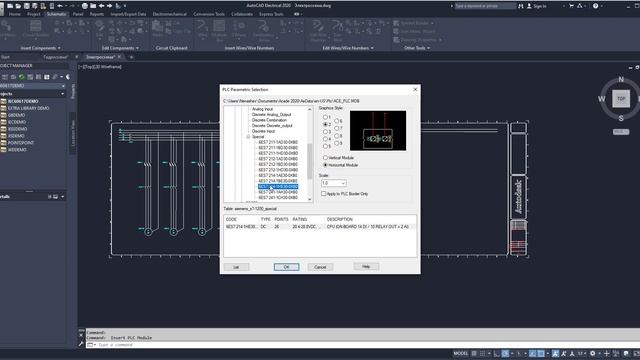Enable Apply to PLC Border Only checkbox

tap(324, 193)
